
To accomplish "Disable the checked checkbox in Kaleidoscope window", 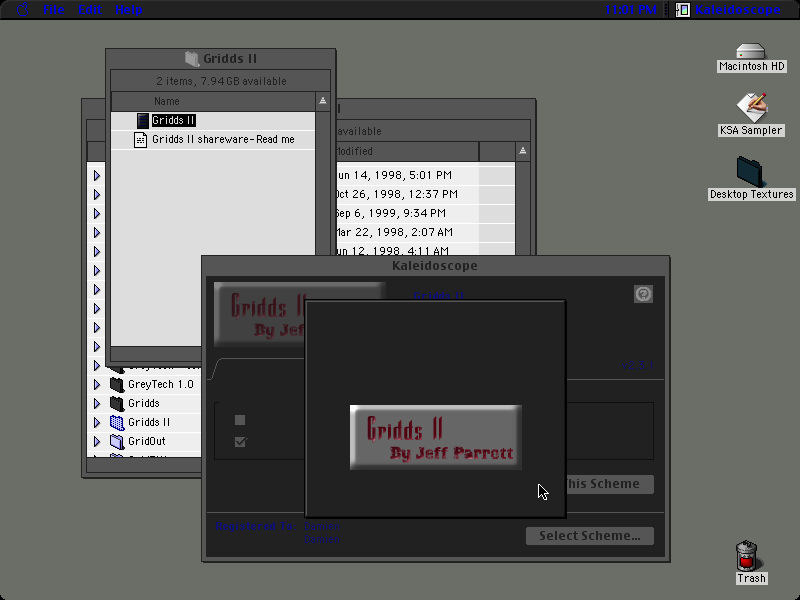I will tap(240, 441).
